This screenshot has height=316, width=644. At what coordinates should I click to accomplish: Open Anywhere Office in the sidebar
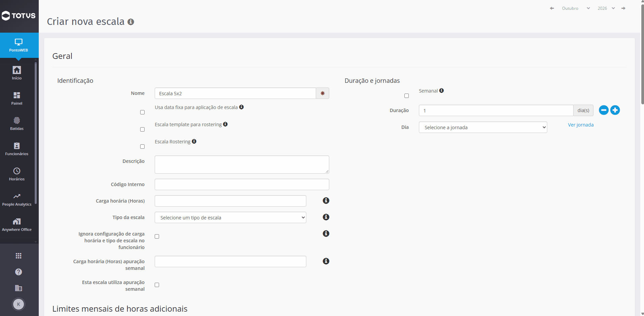coord(17,224)
